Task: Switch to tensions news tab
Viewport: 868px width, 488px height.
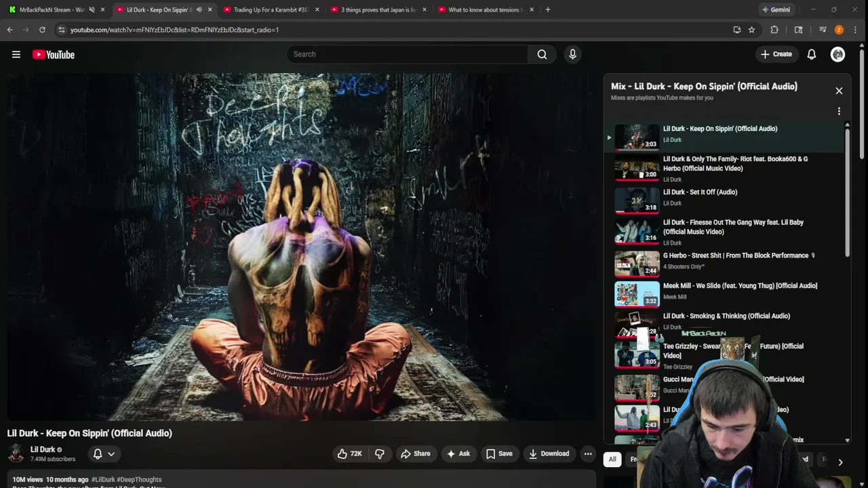Action: 485,9
